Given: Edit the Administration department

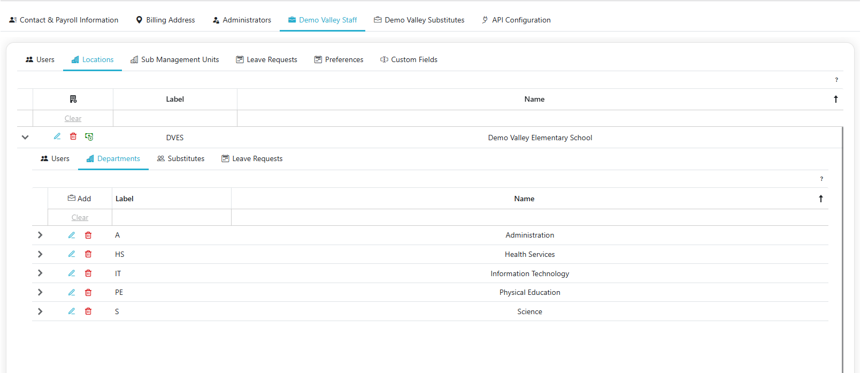Looking at the screenshot, I should click(x=72, y=235).
